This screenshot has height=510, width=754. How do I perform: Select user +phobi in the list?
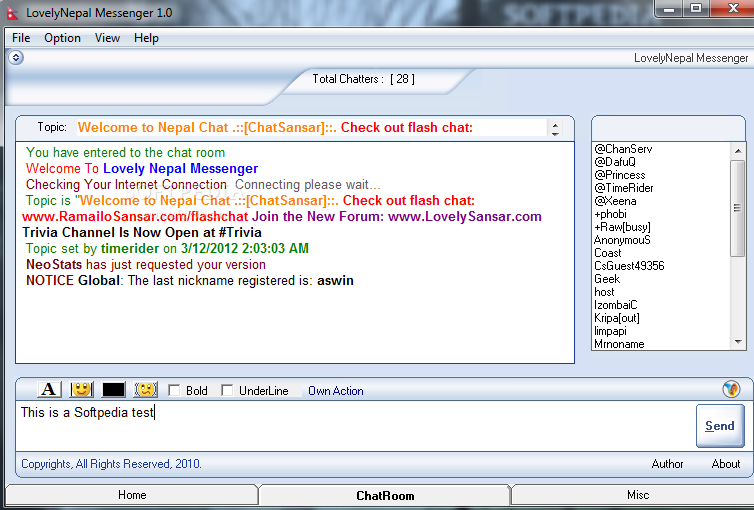click(610, 214)
